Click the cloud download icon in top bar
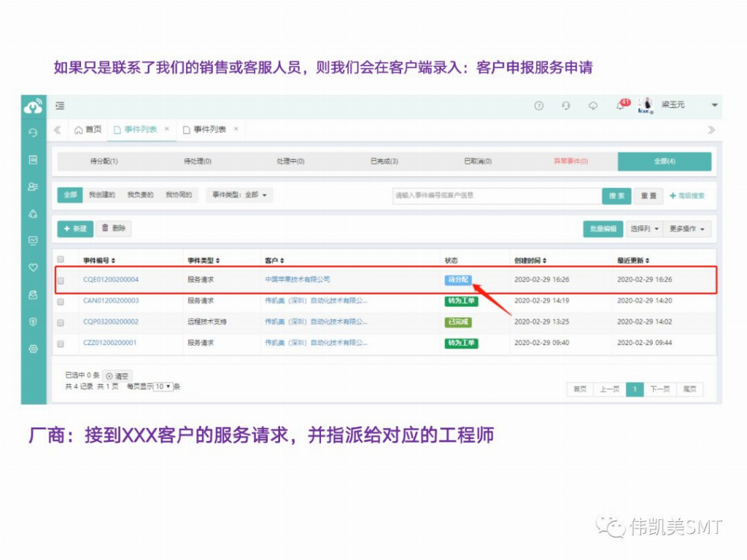 593,106
